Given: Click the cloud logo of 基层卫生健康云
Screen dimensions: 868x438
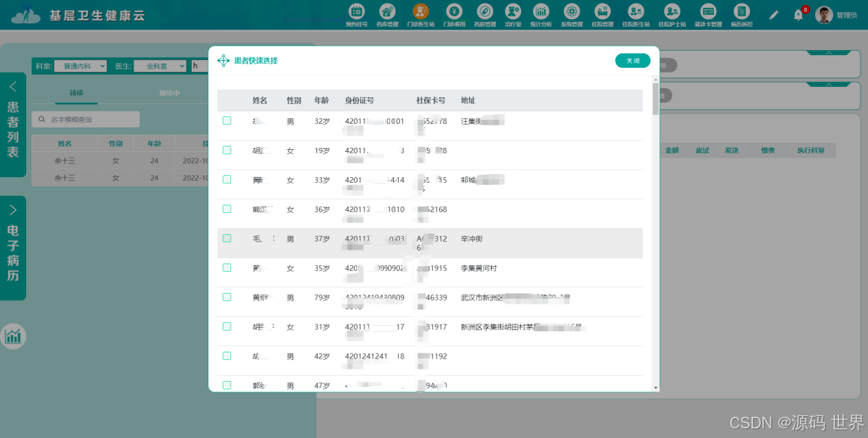Looking at the screenshot, I should click(25, 14).
